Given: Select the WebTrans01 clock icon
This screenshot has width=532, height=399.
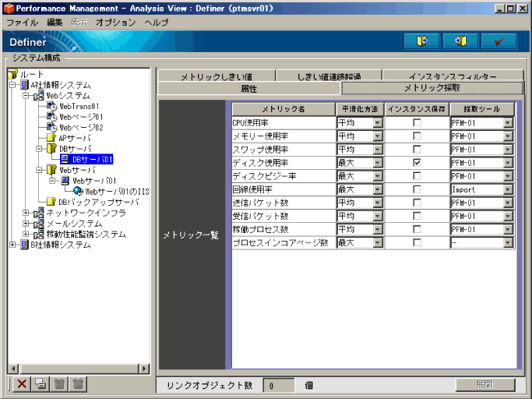Looking at the screenshot, I should [x=52, y=106].
